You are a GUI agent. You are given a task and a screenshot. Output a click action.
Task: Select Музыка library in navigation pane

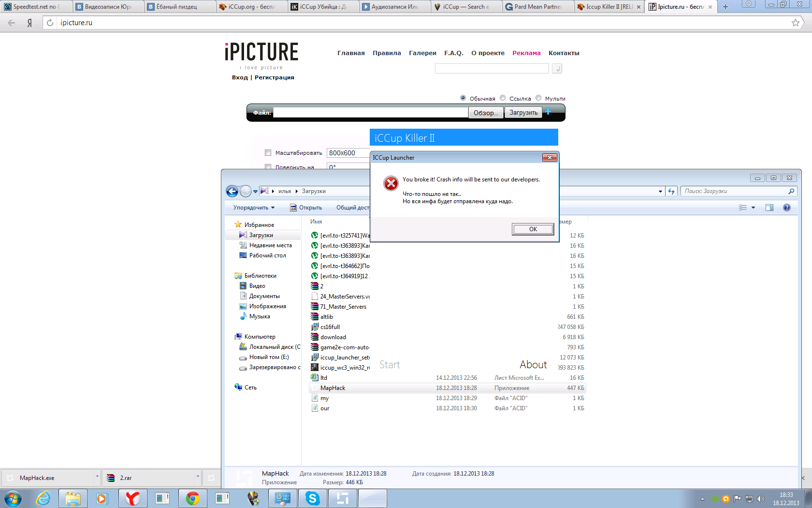(x=260, y=316)
